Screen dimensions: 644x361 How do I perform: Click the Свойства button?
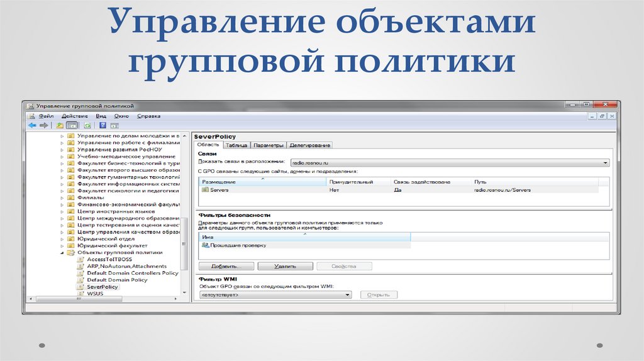[344, 266]
